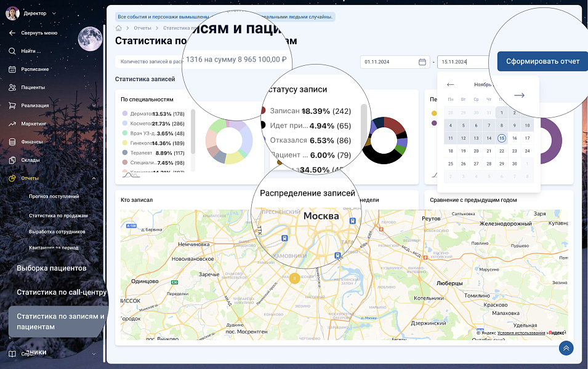This screenshot has height=369, width=588.
Task: Click the scroll-to-top round button
Action: [566, 348]
